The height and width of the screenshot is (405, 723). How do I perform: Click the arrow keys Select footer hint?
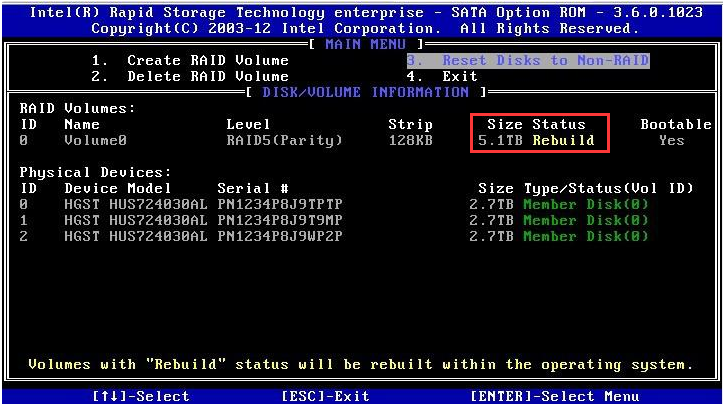pyautogui.click(x=140, y=396)
